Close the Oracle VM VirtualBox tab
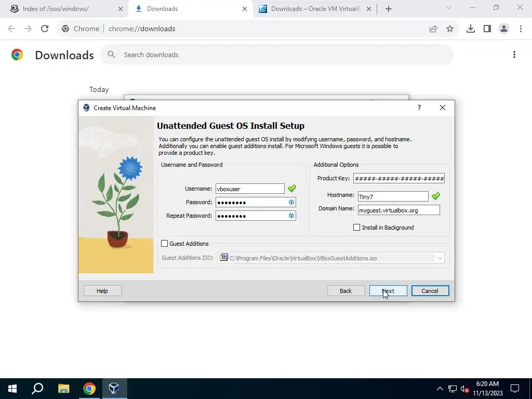532x399 pixels. [369, 9]
